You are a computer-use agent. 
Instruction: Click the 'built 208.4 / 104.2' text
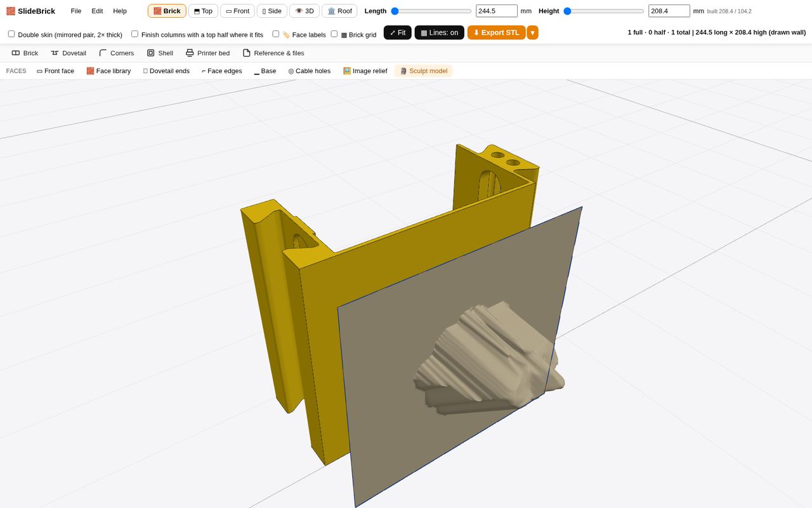730,11
